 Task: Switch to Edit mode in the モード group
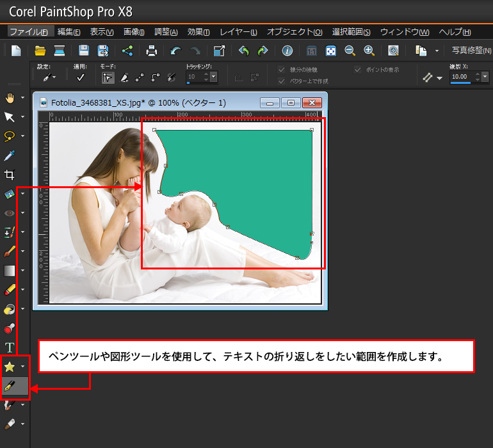(x=108, y=77)
